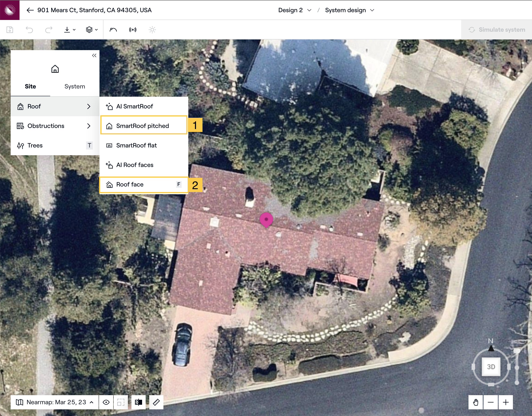Open the System design dropdown
This screenshot has height=416, width=532.
pyautogui.click(x=349, y=10)
